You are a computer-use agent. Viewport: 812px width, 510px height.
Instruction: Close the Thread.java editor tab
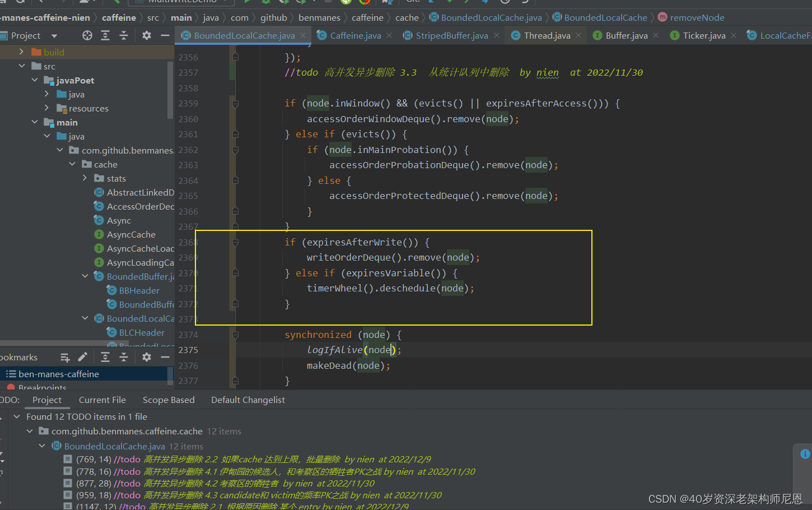[x=578, y=35]
